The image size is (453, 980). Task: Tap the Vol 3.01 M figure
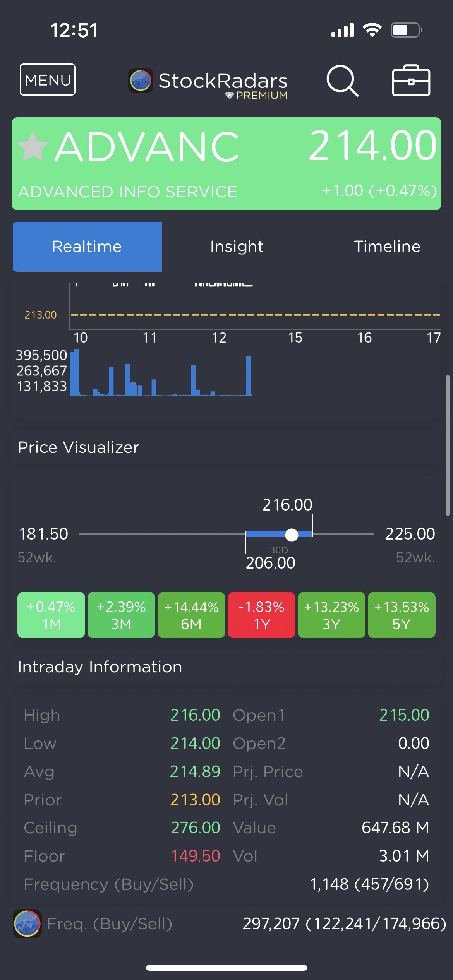pyautogui.click(x=404, y=856)
